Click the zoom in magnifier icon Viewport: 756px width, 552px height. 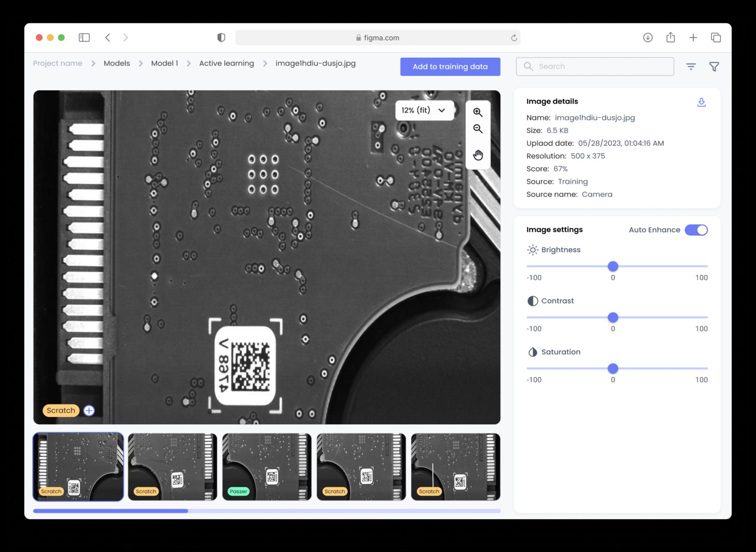tap(478, 112)
